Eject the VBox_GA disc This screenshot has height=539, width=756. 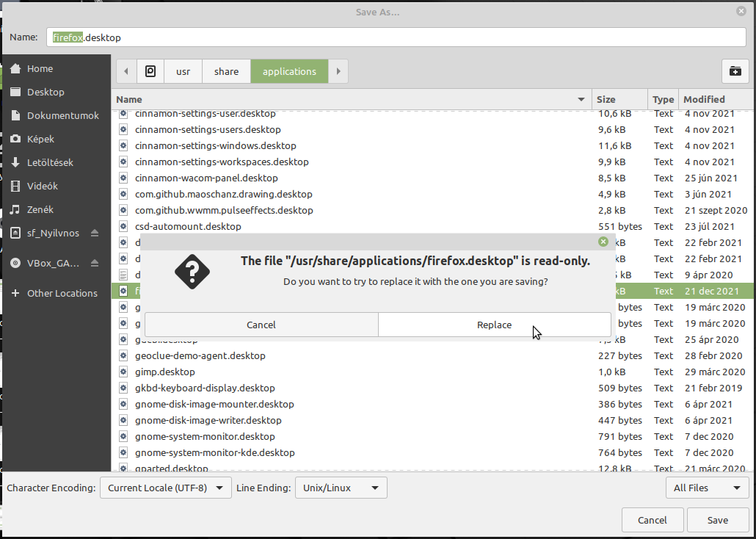pos(95,263)
